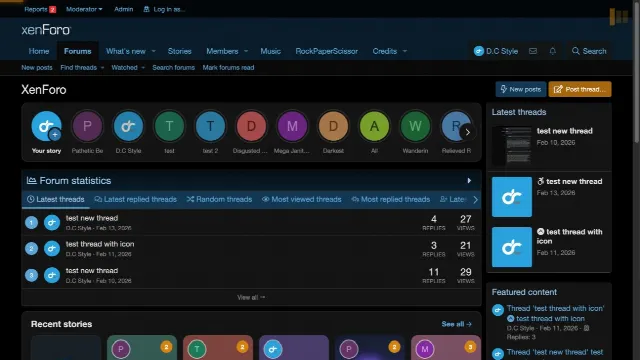Expand the Find threads dropdown
Screen dimensions: 640x360
pos(102,68)
